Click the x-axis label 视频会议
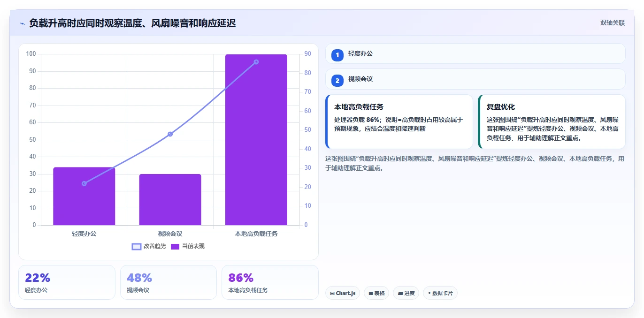The width and height of the screenshot is (644, 318). 170,233
